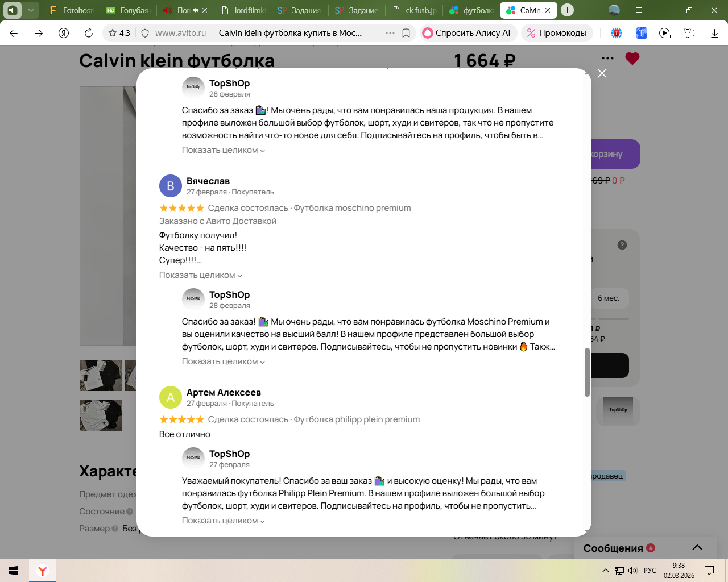Mute the sound on the Поп tab
Image resolution: width=728 pixels, height=582 pixels.
point(195,10)
